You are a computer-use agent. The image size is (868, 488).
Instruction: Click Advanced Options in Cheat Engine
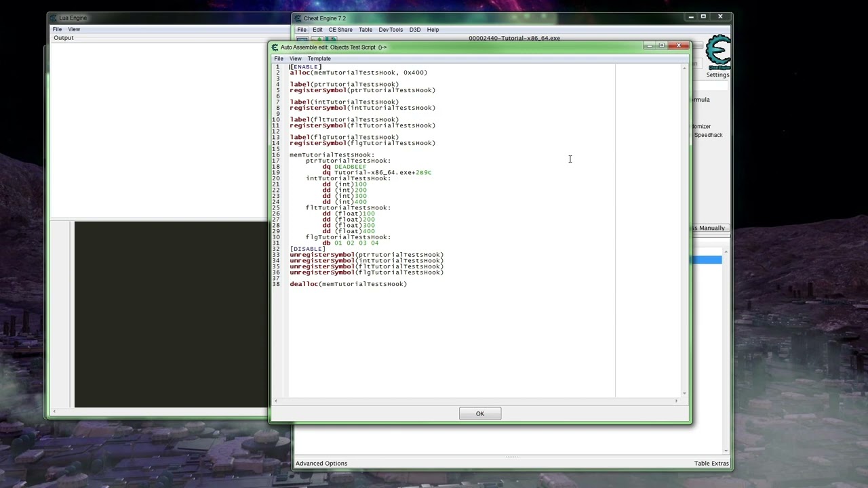321,464
